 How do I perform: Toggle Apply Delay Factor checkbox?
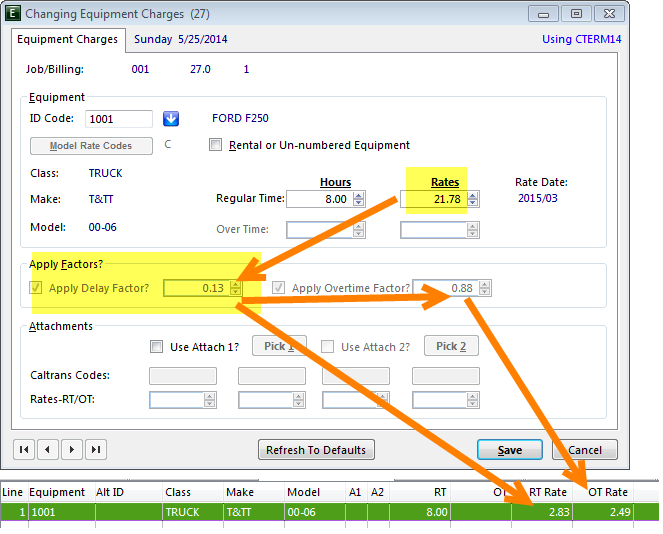36,288
